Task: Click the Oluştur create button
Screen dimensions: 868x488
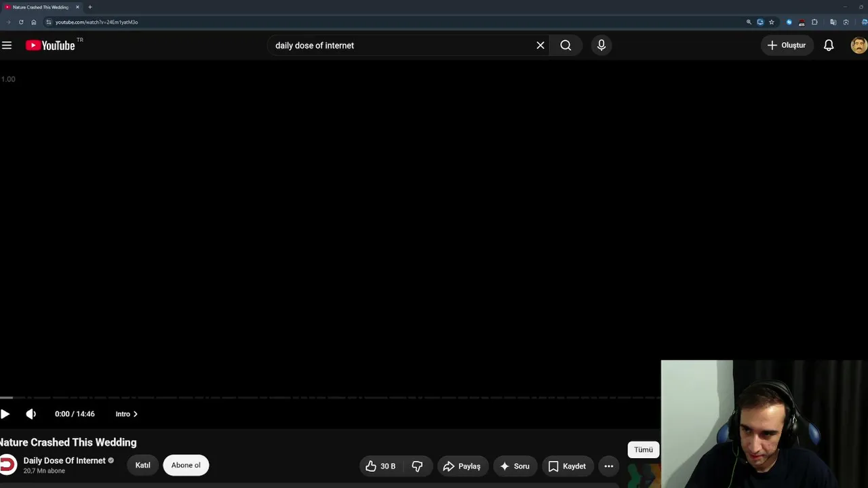Action: pos(787,45)
